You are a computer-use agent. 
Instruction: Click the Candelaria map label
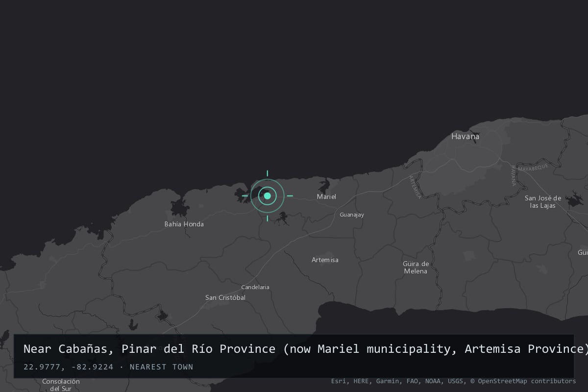tap(255, 287)
